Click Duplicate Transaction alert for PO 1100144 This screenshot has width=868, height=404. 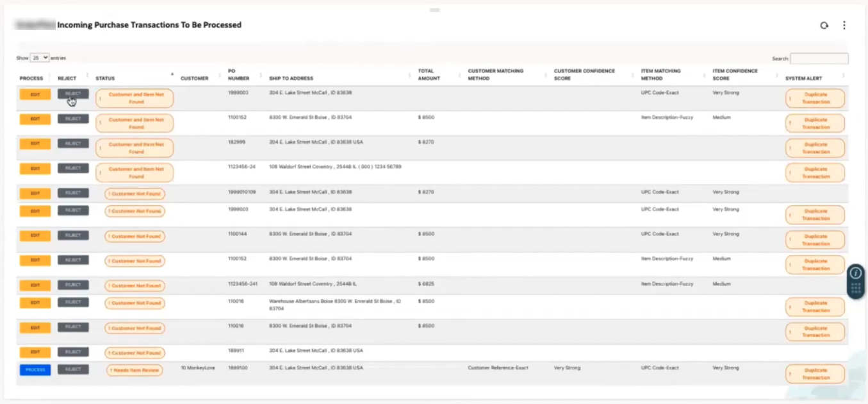815,240
